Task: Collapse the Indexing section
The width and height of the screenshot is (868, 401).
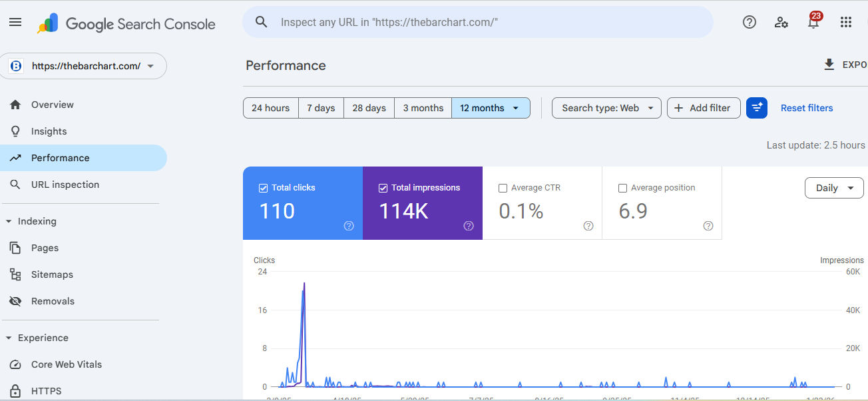Action: [9, 221]
